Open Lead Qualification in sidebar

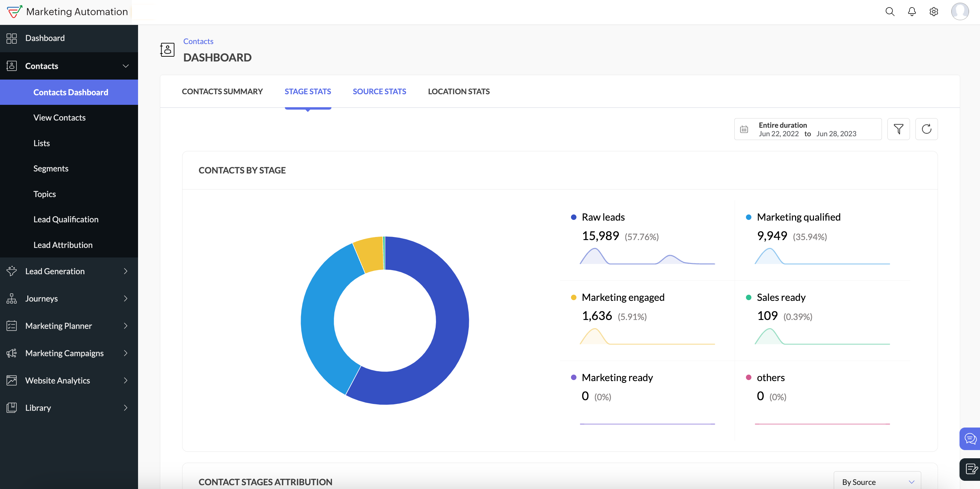(x=66, y=220)
